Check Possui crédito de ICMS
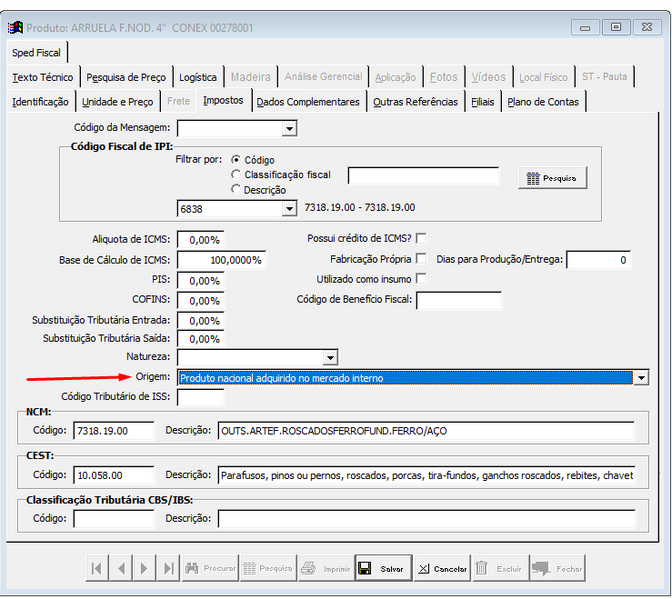 coord(421,238)
